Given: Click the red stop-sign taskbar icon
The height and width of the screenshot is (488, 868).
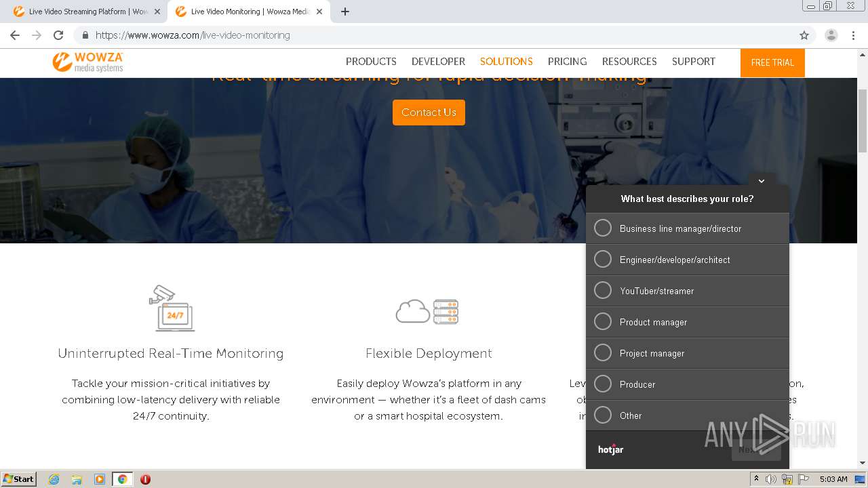Looking at the screenshot, I should pyautogui.click(x=145, y=479).
